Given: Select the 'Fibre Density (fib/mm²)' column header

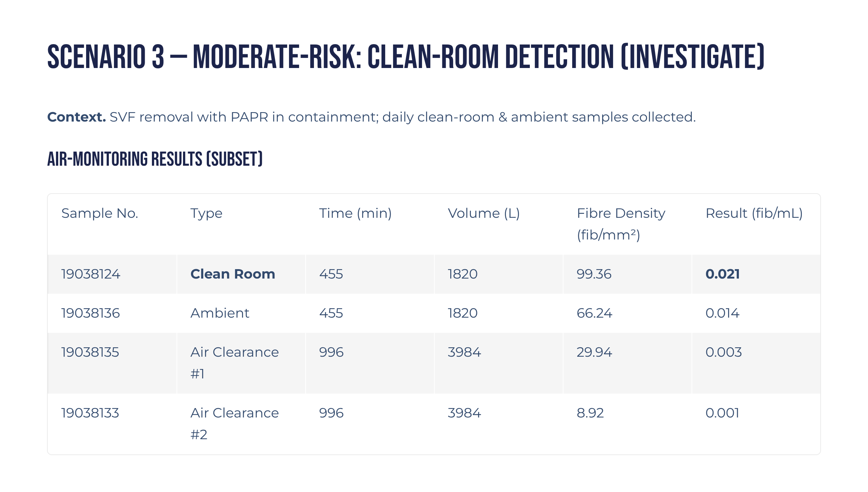Looking at the screenshot, I should tap(621, 224).
